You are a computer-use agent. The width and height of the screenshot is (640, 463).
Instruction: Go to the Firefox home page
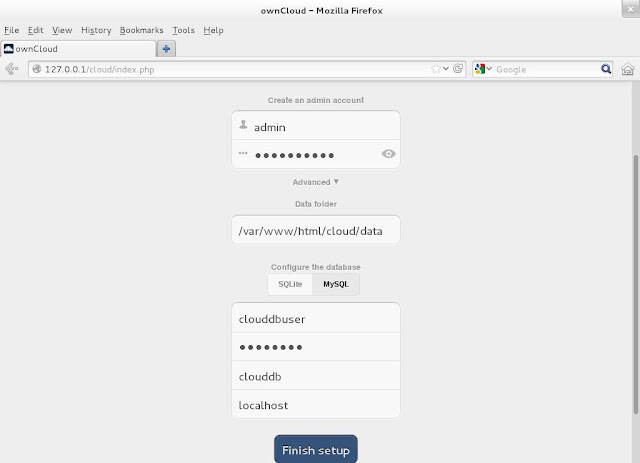tap(627, 69)
